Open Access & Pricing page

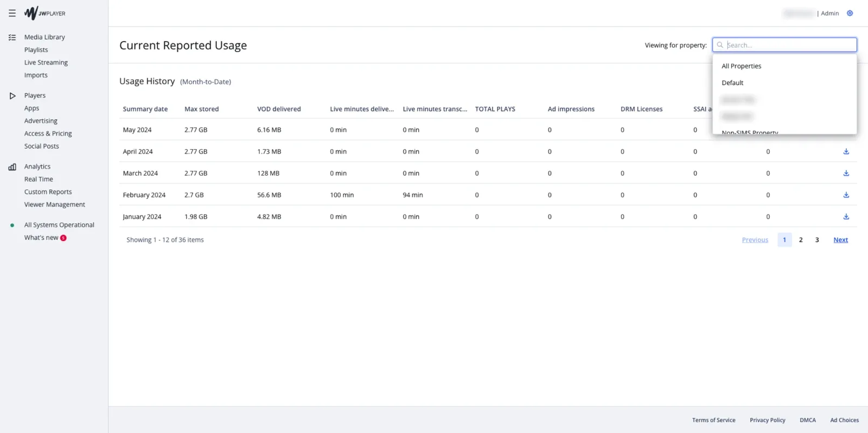click(x=48, y=133)
